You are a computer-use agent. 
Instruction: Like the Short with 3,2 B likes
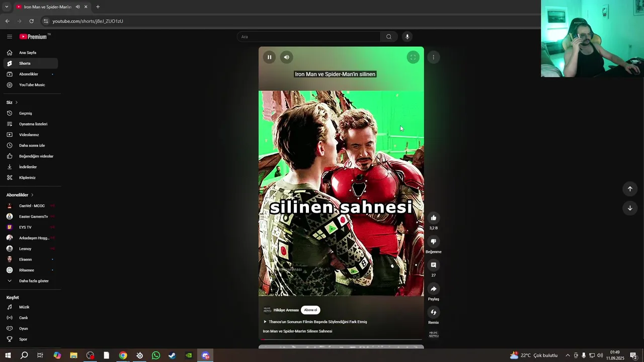pyautogui.click(x=433, y=218)
